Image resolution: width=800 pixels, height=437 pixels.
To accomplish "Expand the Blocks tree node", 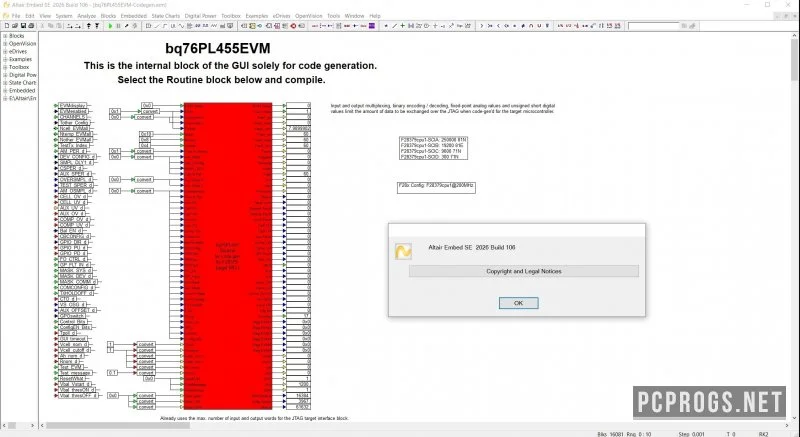I will coord(5,36).
